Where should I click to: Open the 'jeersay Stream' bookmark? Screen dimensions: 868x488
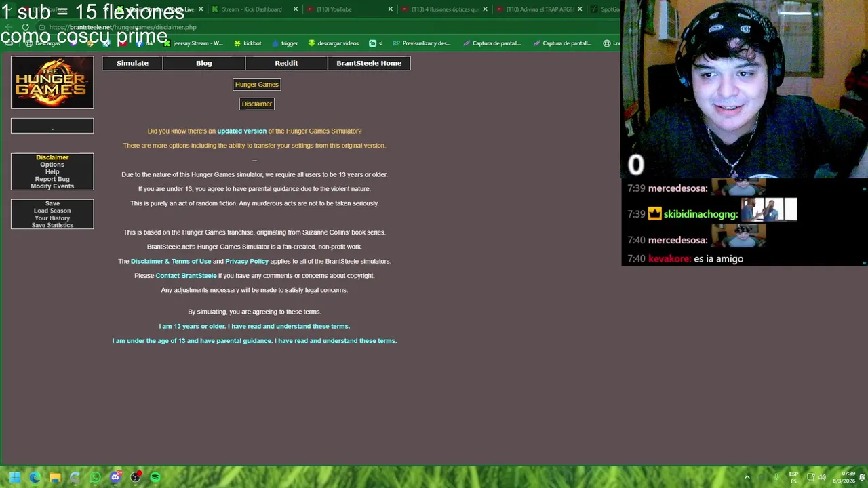[x=192, y=43]
